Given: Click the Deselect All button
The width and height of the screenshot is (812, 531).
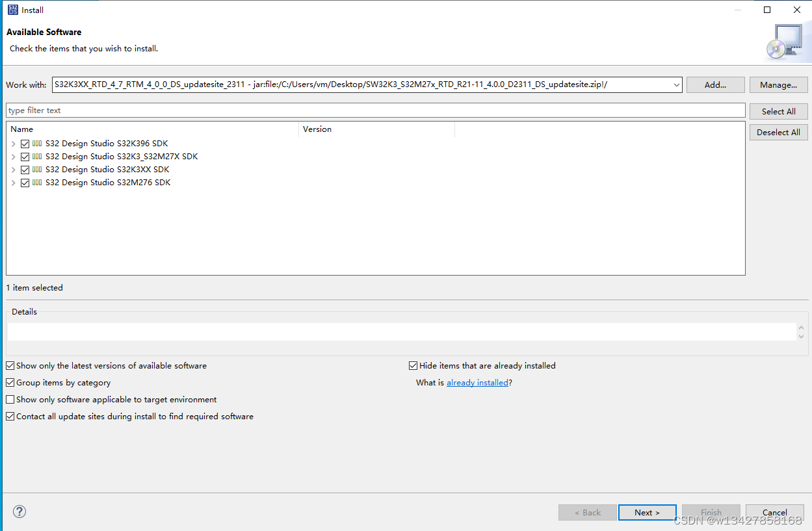Looking at the screenshot, I should point(778,132).
